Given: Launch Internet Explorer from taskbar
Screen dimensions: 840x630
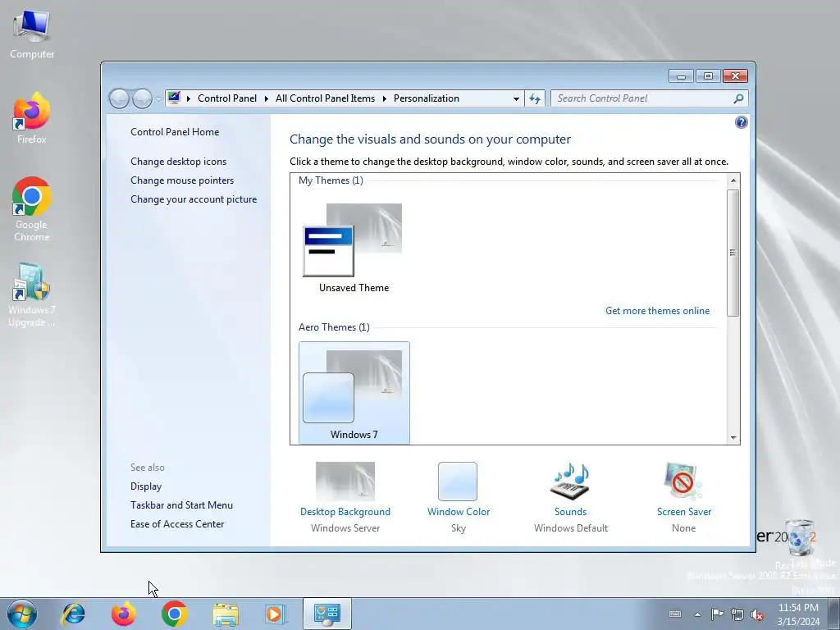Looking at the screenshot, I should coord(73,614).
